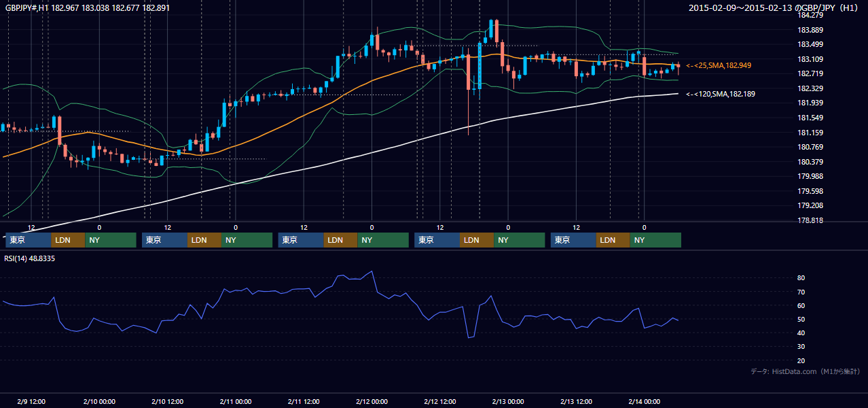Viewport: 868px width, 408px height.
Task: Select the NY session block for 2/13
Action: coord(655,240)
